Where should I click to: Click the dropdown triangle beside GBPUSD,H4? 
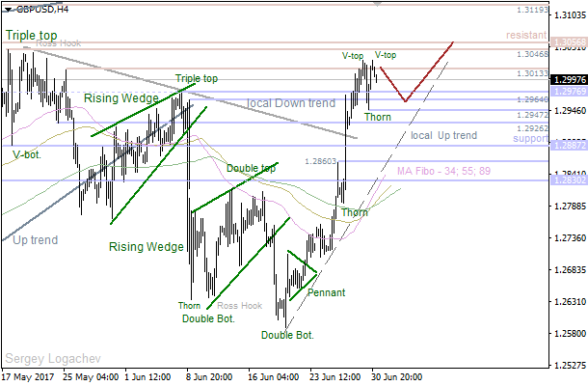tap(8, 9)
